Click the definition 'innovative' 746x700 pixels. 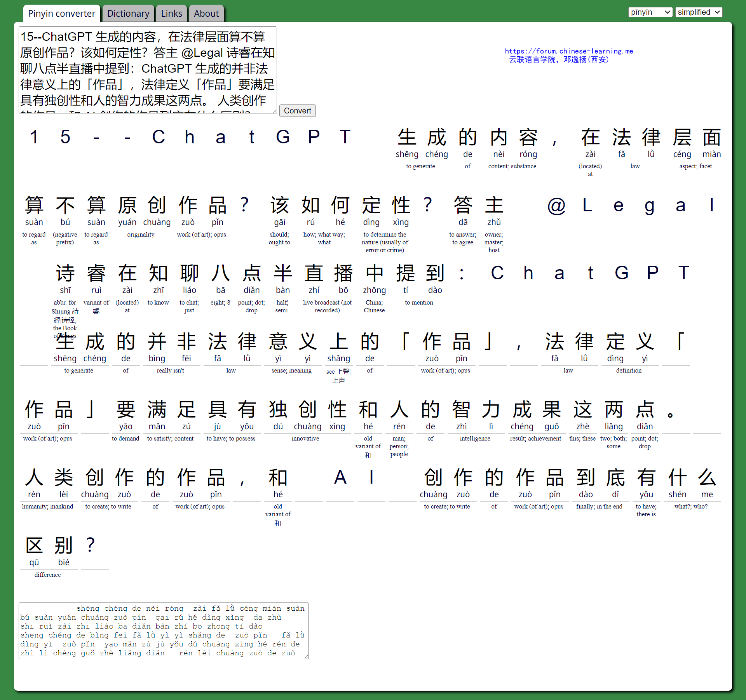(305, 439)
